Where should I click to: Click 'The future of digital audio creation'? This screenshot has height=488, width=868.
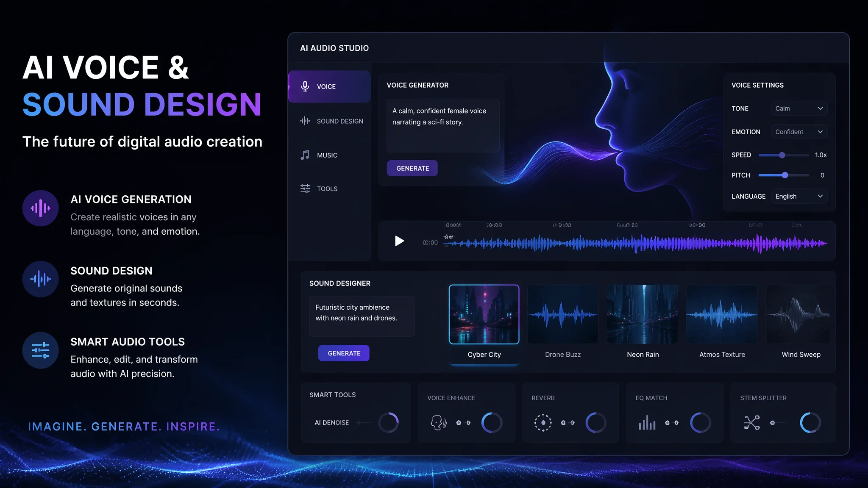(142, 141)
